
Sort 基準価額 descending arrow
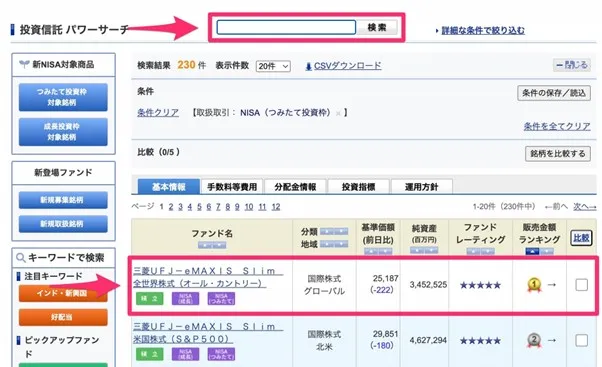point(385,251)
